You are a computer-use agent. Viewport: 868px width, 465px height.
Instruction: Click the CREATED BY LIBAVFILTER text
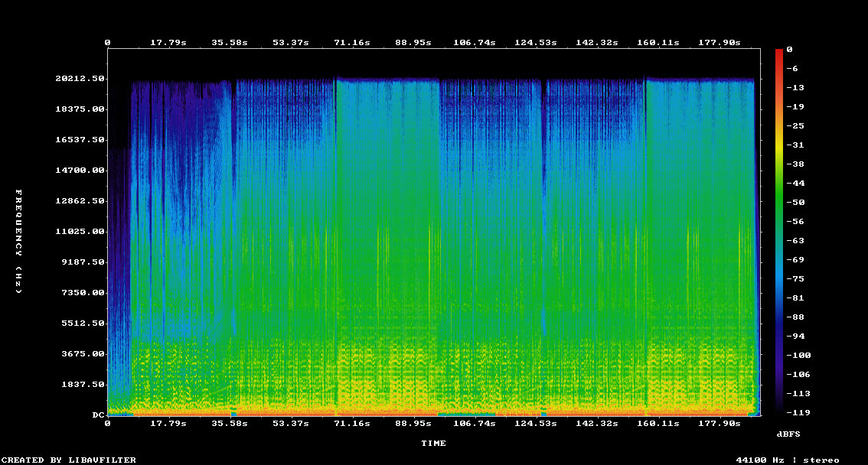click(x=69, y=460)
